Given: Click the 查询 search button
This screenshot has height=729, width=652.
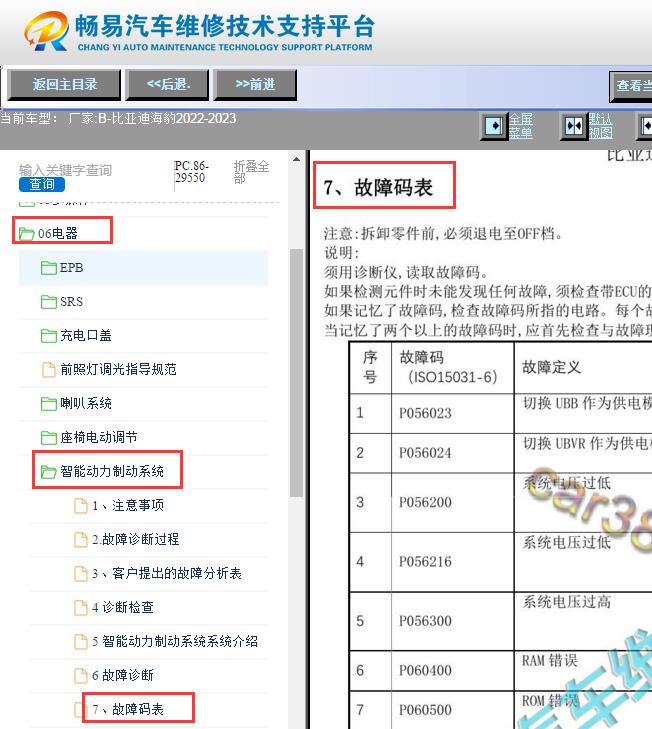Looking at the screenshot, I should tap(42, 185).
